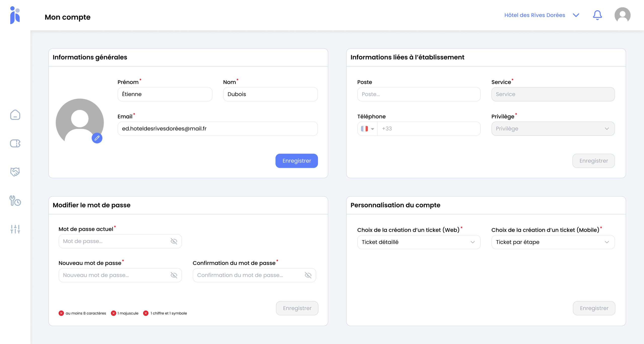Click the pencil icon to edit profile photo

click(97, 138)
